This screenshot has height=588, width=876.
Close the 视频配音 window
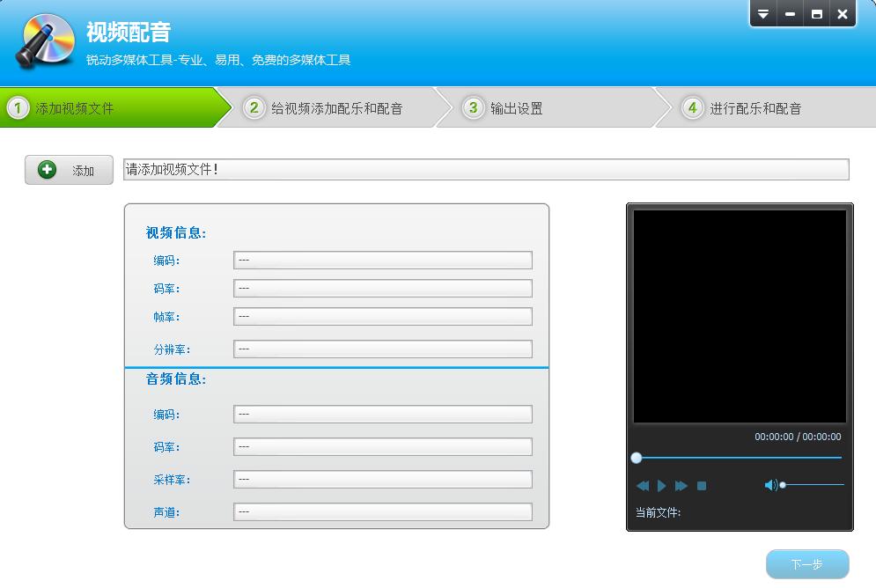843,13
